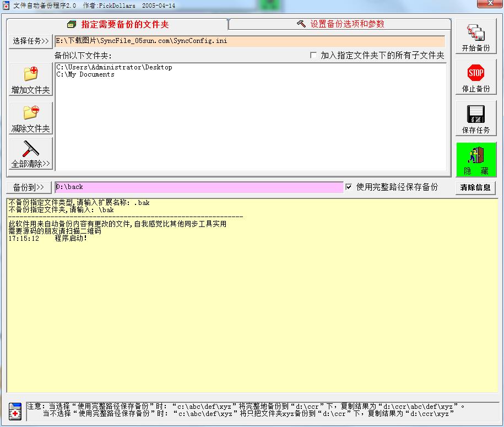Click inside the yellow log message area
The height and width of the screenshot is (427, 504).
point(252,309)
